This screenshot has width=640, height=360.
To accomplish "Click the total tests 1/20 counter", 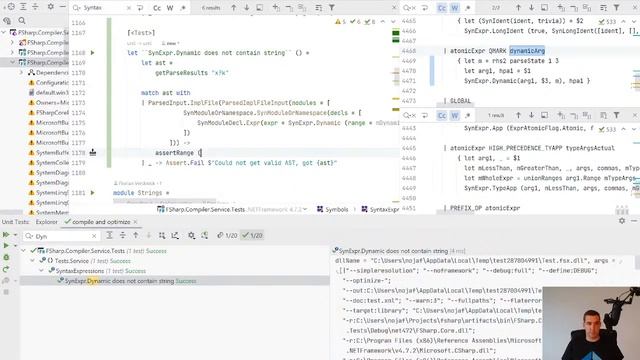I will pyautogui.click(x=227, y=235).
